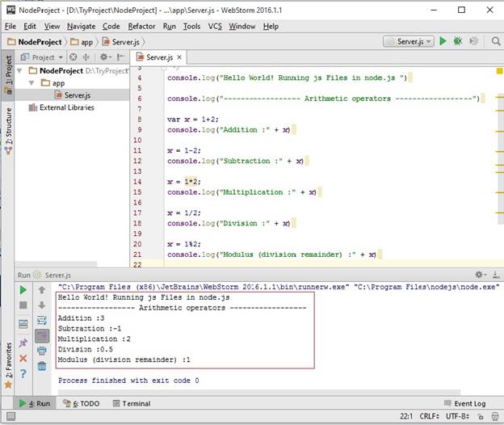The image size is (504, 425).
Task: Open the Refactor menu
Action: [x=141, y=26]
